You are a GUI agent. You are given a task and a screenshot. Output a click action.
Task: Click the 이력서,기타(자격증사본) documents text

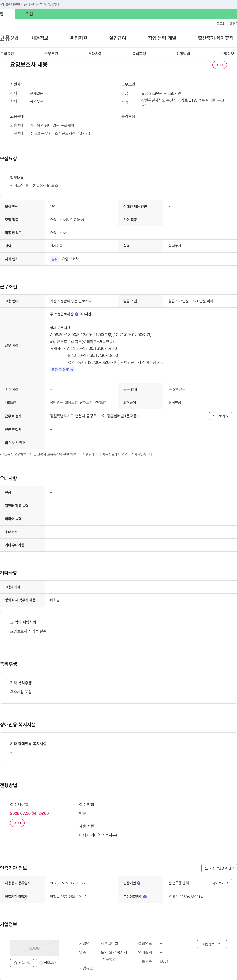(x=98, y=835)
